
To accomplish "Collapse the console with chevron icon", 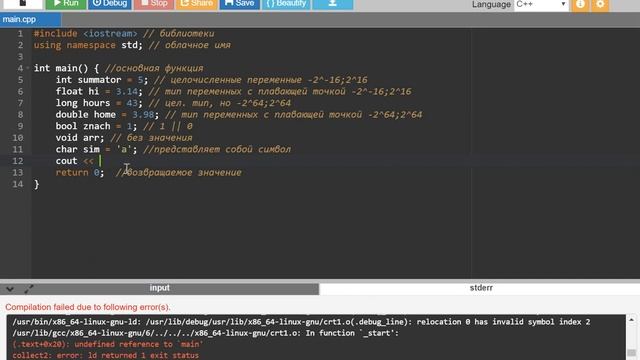I will tap(10, 289).
